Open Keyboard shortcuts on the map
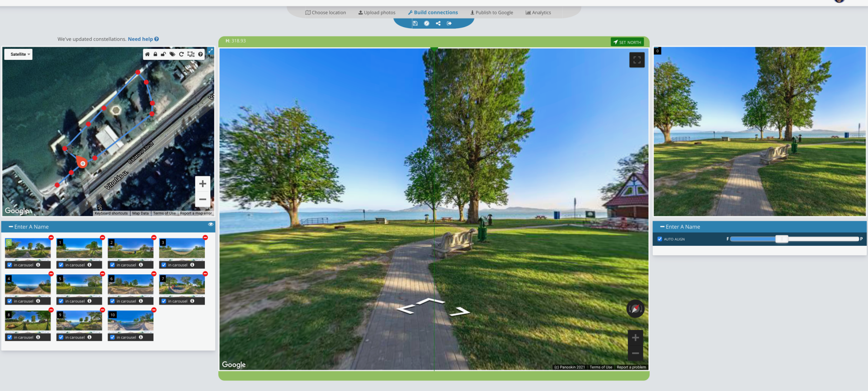This screenshot has width=868, height=391. coord(111,213)
